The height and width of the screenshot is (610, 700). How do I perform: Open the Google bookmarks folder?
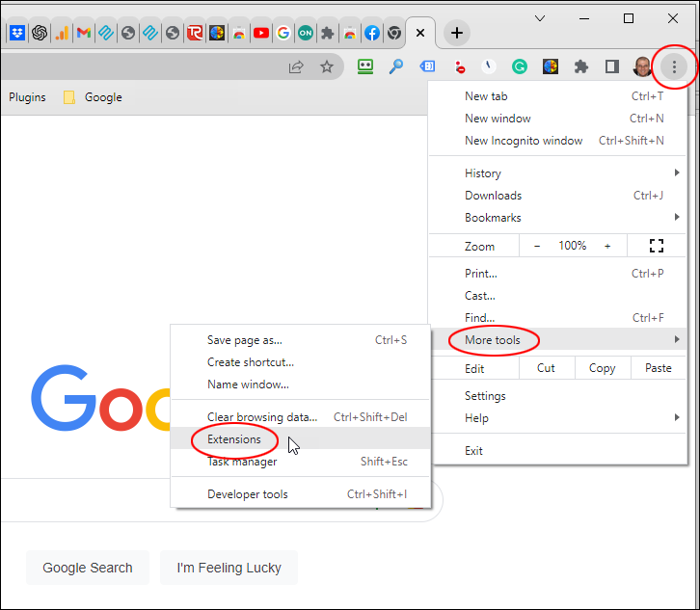[93, 97]
